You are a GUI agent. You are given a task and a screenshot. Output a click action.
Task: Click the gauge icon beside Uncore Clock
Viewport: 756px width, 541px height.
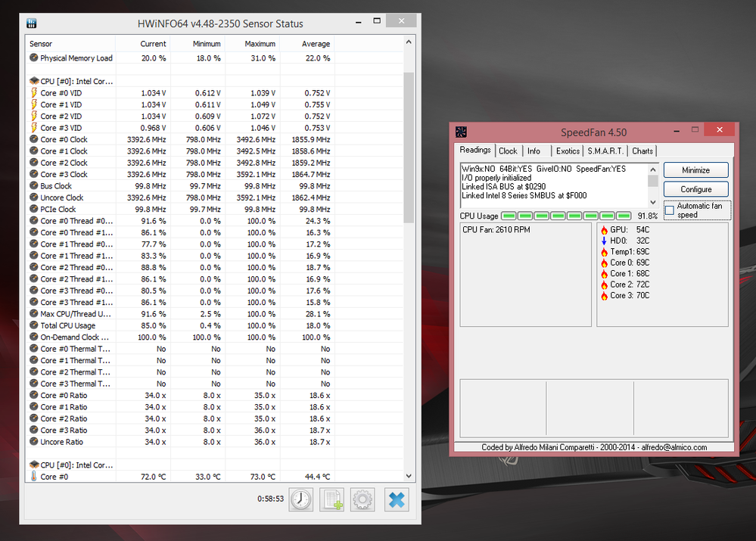[34, 197]
